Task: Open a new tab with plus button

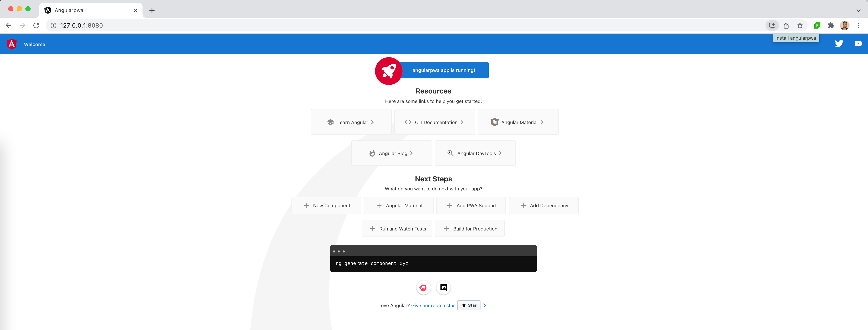Action: click(x=152, y=11)
